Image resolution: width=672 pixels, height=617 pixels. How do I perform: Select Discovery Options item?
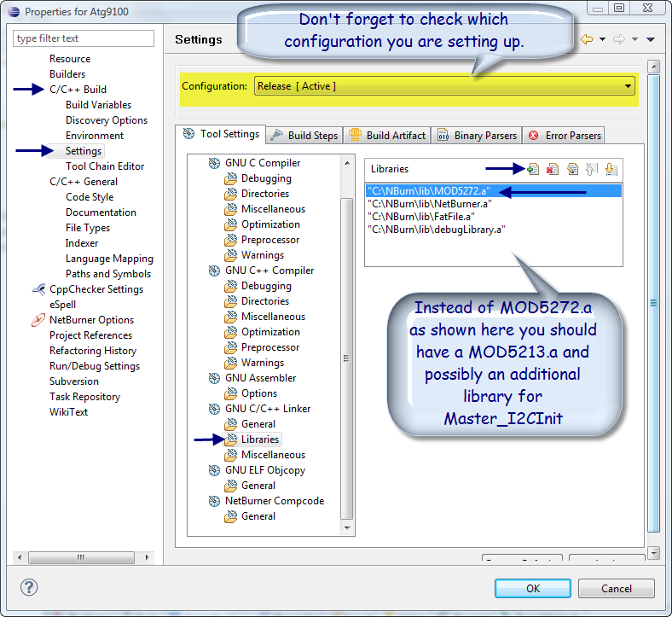(107, 120)
